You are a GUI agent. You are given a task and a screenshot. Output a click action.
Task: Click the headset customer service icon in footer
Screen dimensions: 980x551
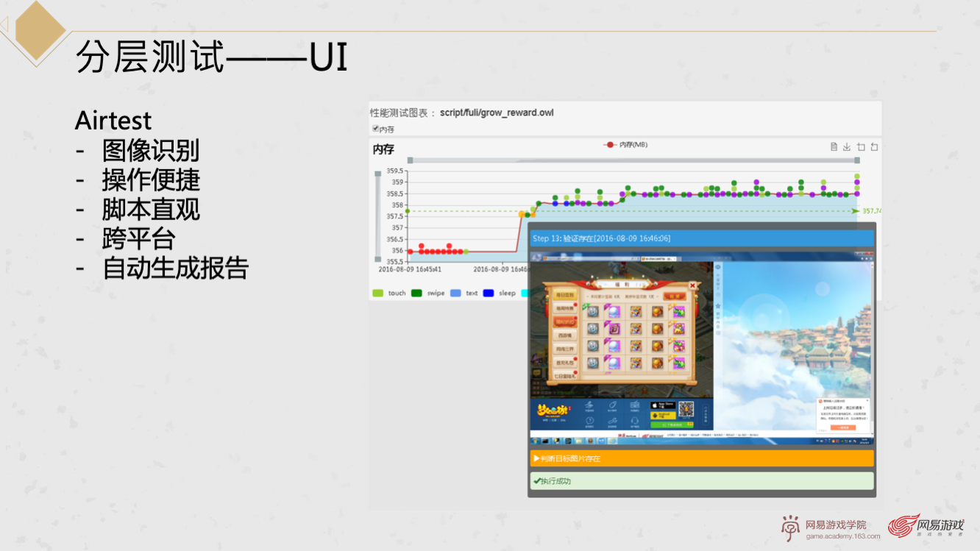tap(635, 422)
